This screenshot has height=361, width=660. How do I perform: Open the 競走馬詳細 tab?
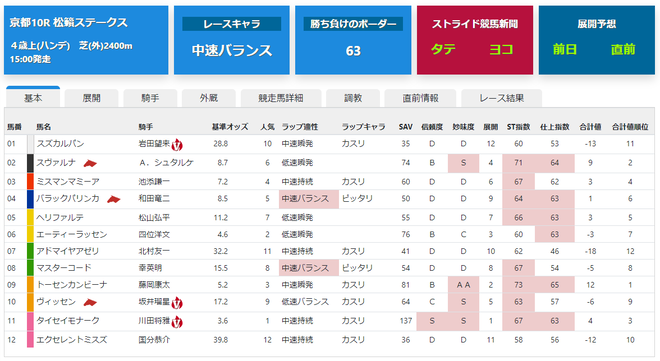coord(281,98)
